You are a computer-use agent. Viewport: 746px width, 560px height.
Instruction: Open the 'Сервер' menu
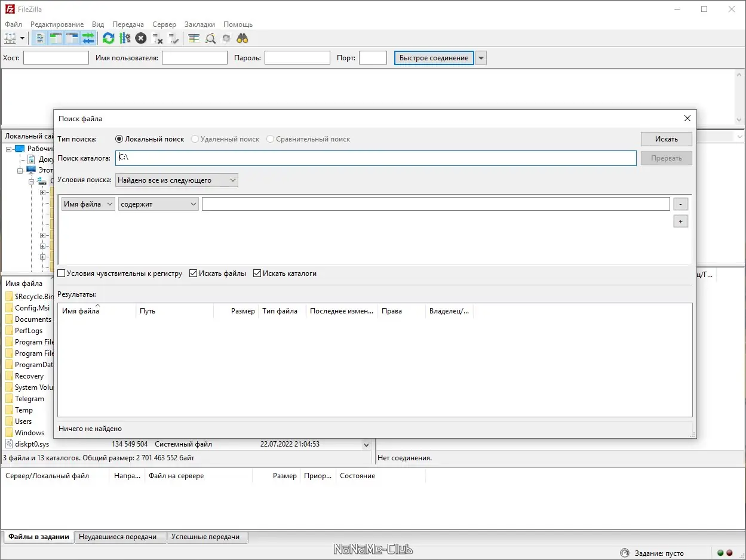point(164,24)
